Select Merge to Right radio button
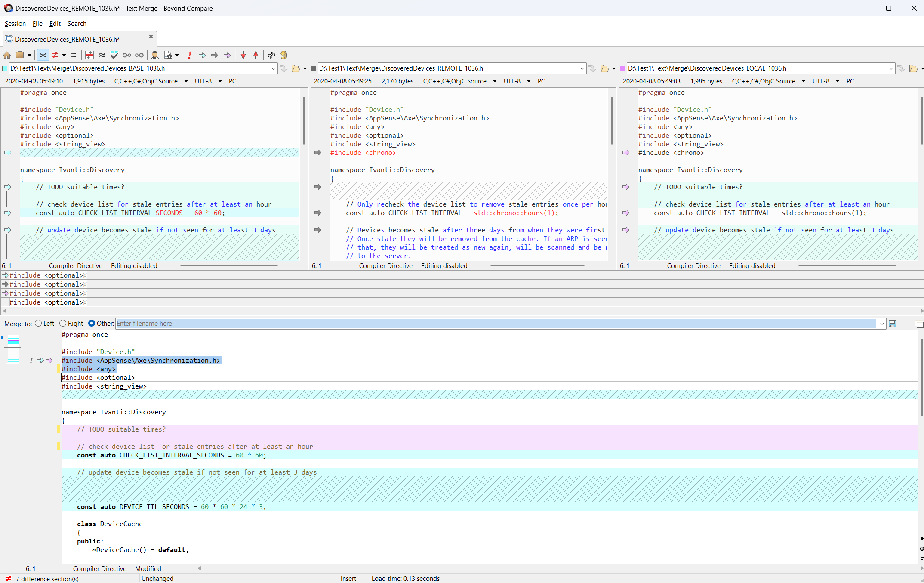 pyautogui.click(x=63, y=323)
